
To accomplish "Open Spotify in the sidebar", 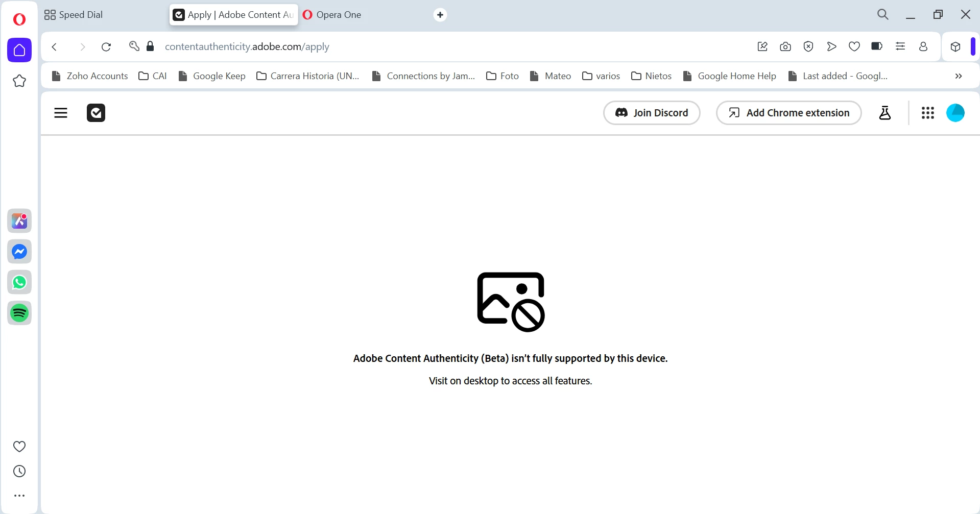I will click(19, 313).
